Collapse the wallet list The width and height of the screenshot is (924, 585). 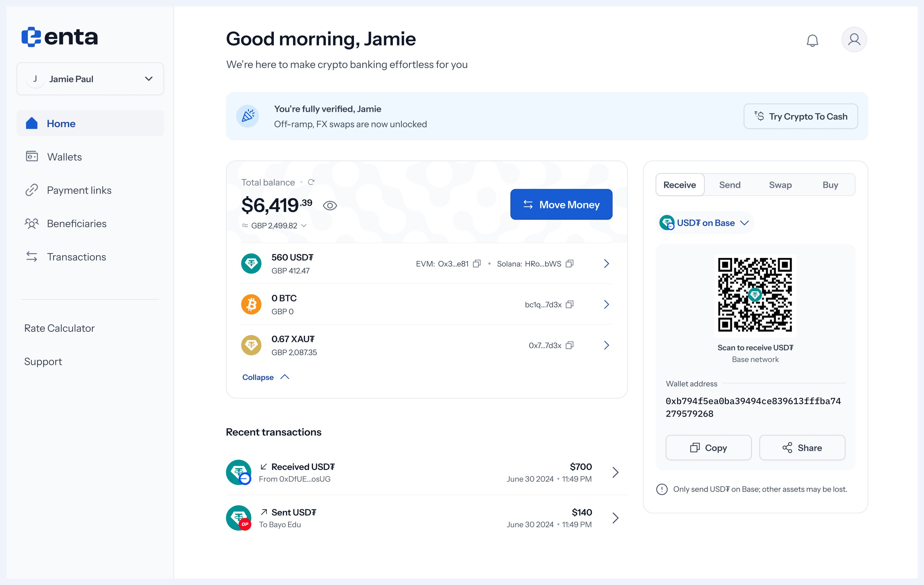tap(265, 377)
